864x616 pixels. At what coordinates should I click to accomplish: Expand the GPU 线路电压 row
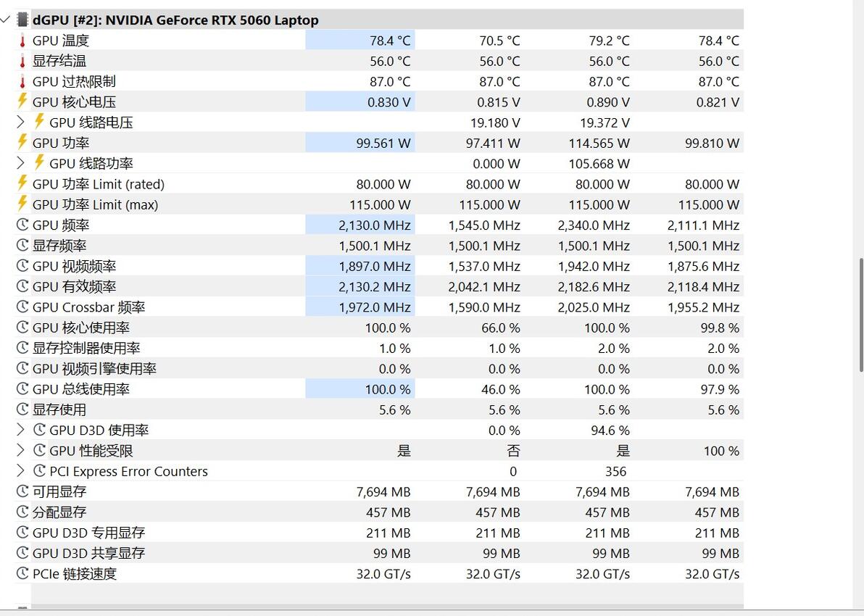point(21,122)
